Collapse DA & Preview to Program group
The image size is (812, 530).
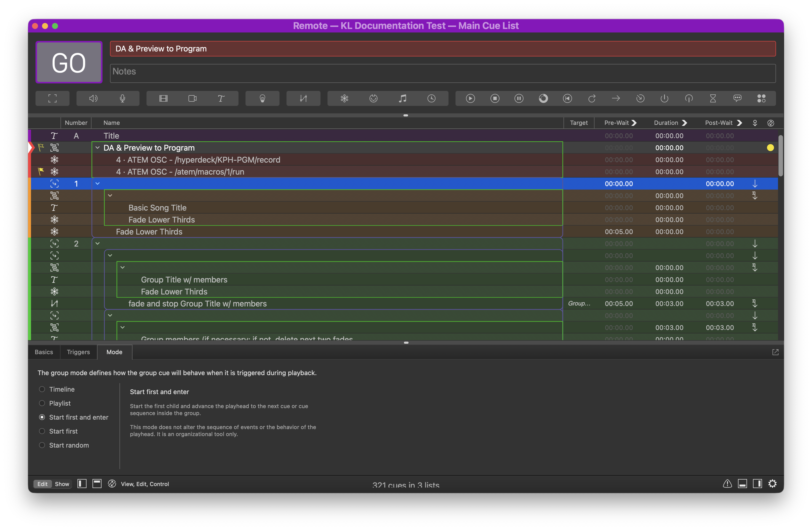97,148
